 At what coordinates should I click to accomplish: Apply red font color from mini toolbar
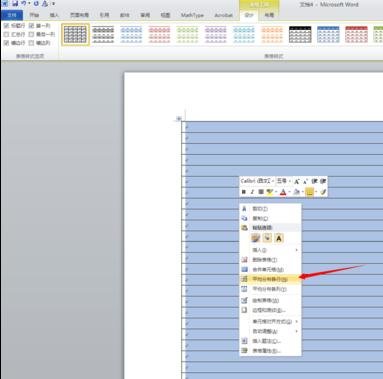click(x=283, y=192)
